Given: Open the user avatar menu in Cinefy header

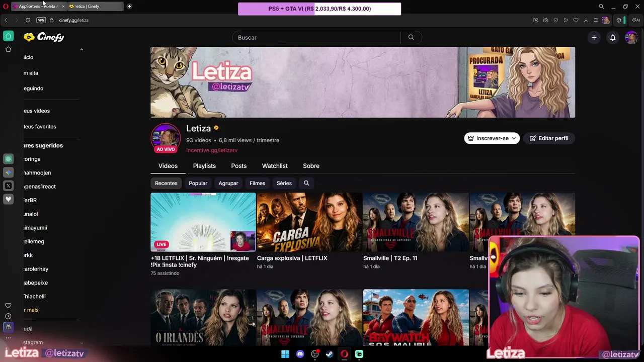Looking at the screenshot, I should click(x=631, y=37).
